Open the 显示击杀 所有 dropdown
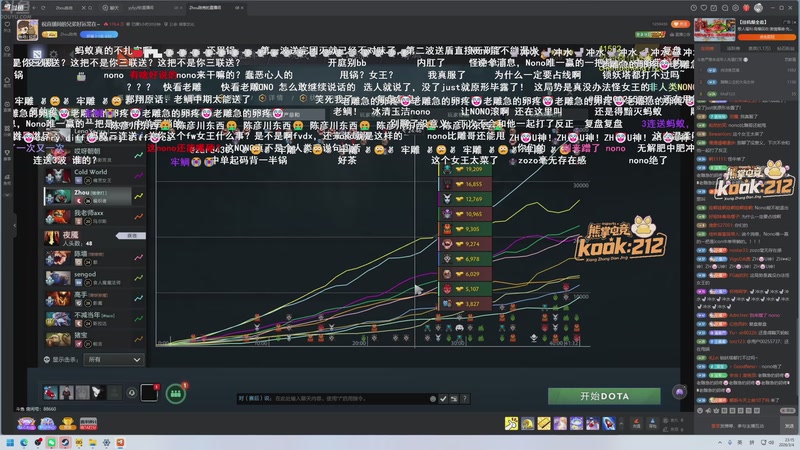800x450 pixels. pyautogui.click(x=113, y=360)
